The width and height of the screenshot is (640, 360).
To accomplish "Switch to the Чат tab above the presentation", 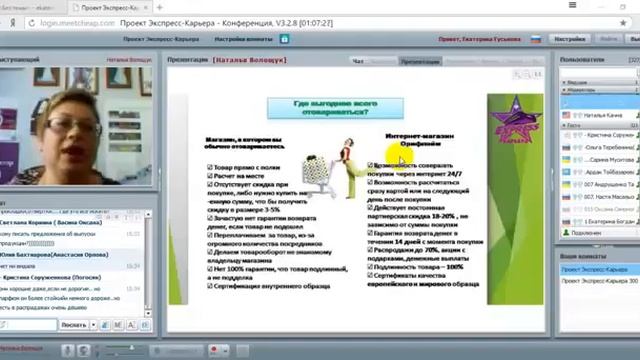I will (358, 61).
